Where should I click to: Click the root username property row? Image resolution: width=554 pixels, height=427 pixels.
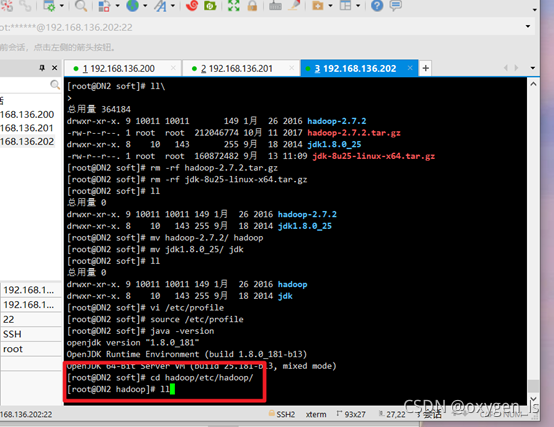pos(31,349)
